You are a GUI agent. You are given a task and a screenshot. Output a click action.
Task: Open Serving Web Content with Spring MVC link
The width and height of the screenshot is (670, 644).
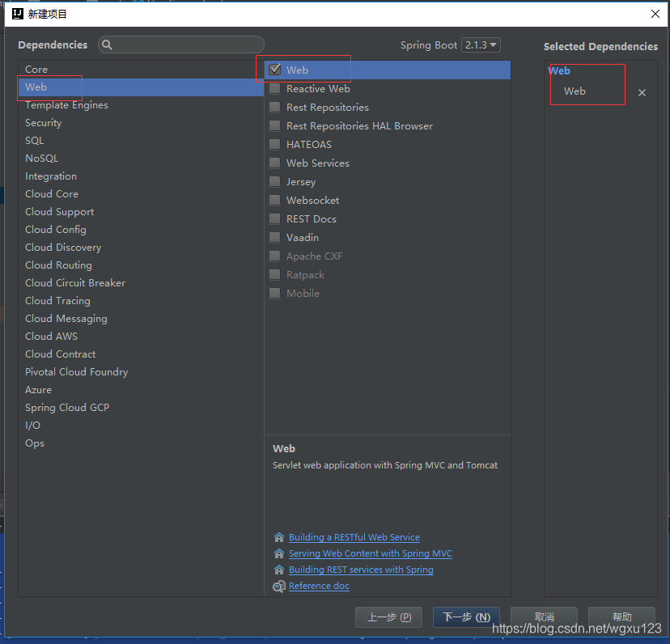[x=371, y=553]
